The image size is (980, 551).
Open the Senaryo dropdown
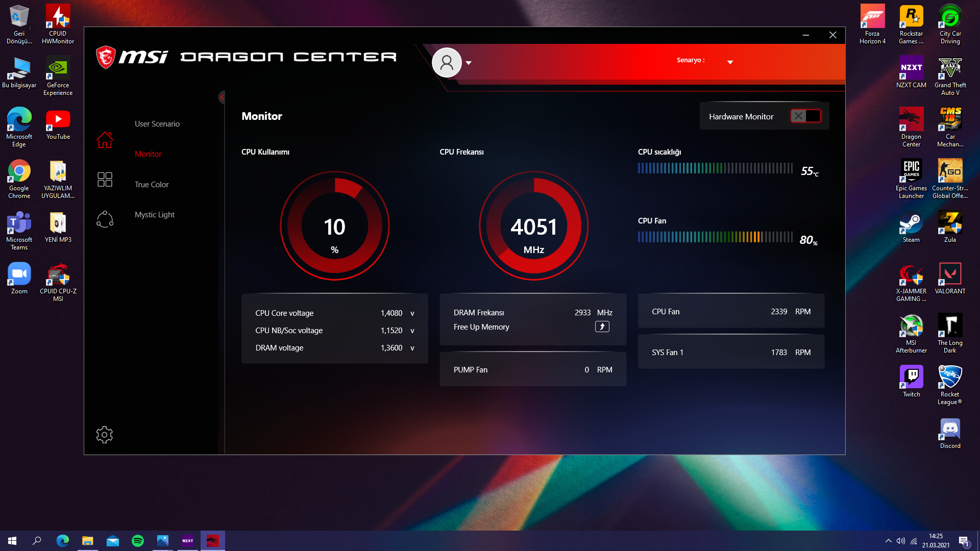[730, 62]
